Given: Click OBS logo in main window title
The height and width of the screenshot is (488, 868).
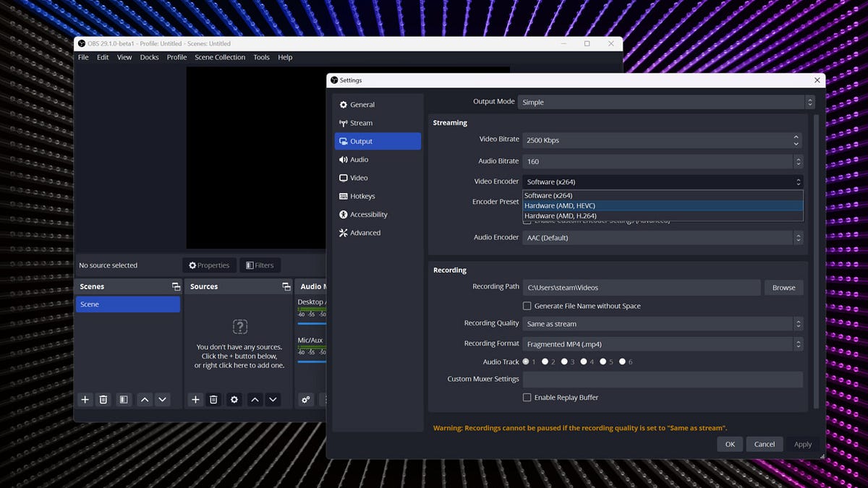Looking at the screenshot, I should (82, 43).
